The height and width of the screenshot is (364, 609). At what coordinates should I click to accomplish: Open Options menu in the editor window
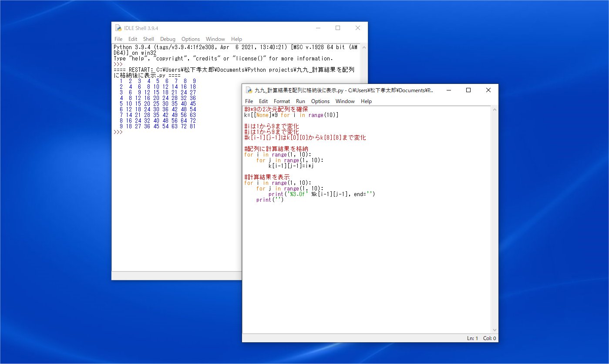coord(320,101)
